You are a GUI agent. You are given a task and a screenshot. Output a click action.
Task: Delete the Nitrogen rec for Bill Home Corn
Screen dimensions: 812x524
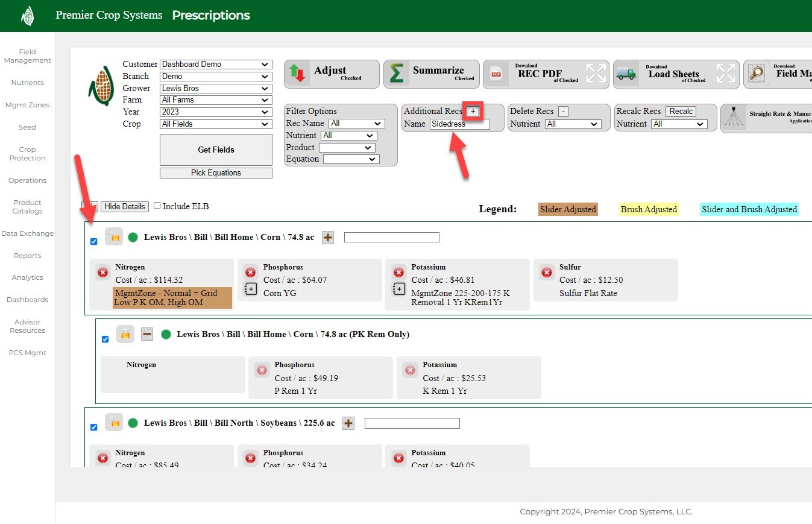102,273
